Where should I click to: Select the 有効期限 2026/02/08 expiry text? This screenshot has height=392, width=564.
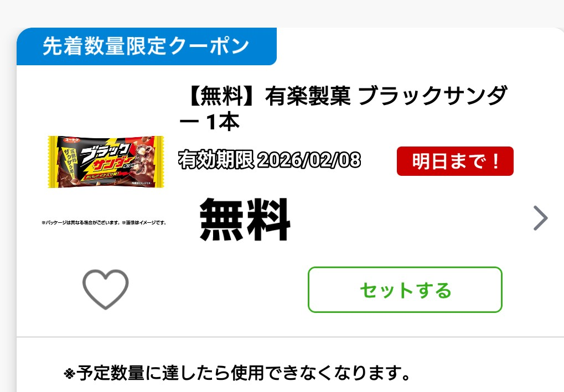click(270, 160)
